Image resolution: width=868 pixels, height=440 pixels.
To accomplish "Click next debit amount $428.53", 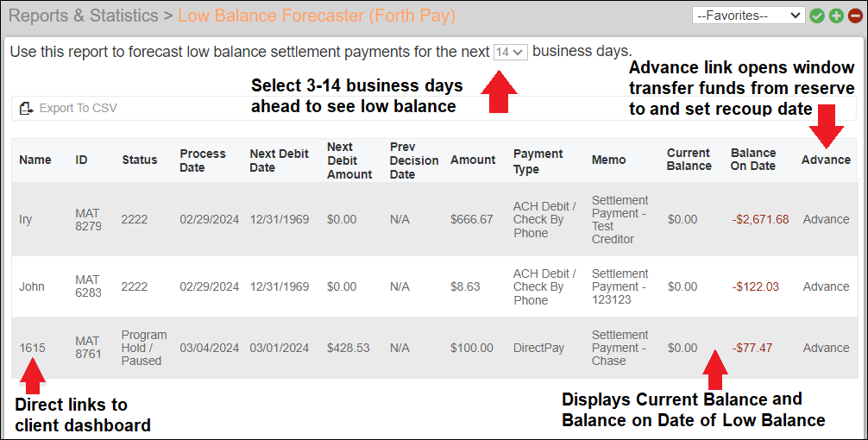I will point(349,348).
